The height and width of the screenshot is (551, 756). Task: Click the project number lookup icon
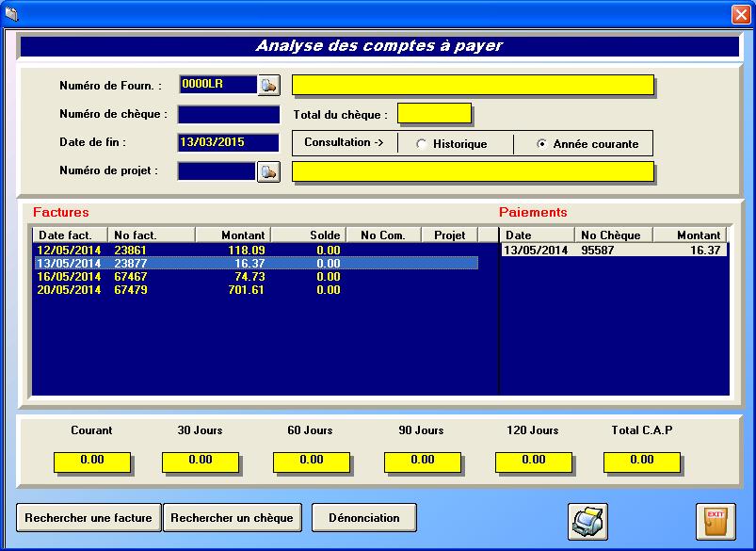click(269, 171)
